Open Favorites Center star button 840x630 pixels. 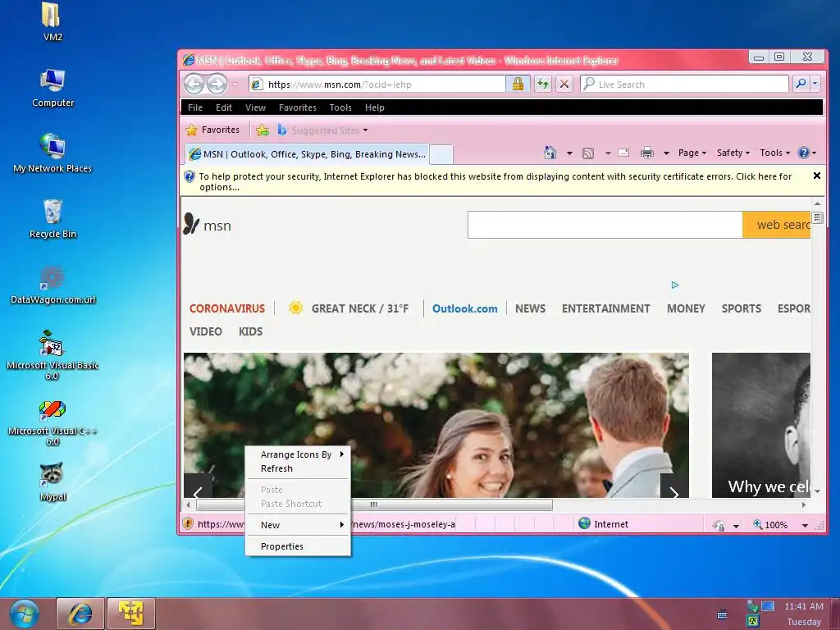pos(212,130)
